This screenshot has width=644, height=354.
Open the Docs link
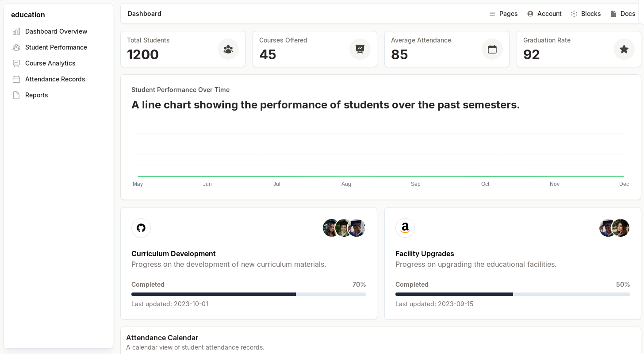623,14
